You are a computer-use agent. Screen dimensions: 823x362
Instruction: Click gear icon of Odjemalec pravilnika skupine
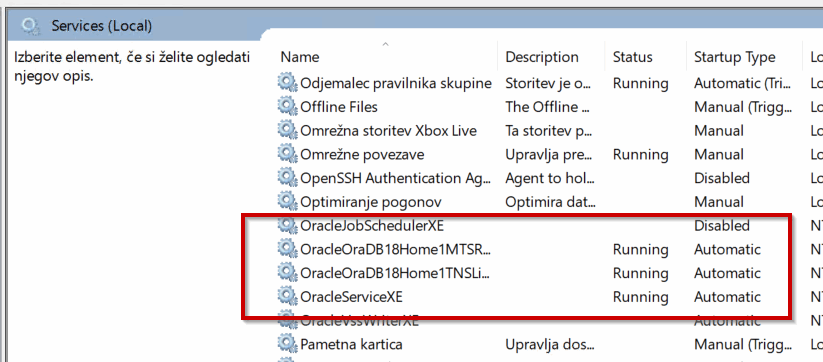click(x=287, y=83)
